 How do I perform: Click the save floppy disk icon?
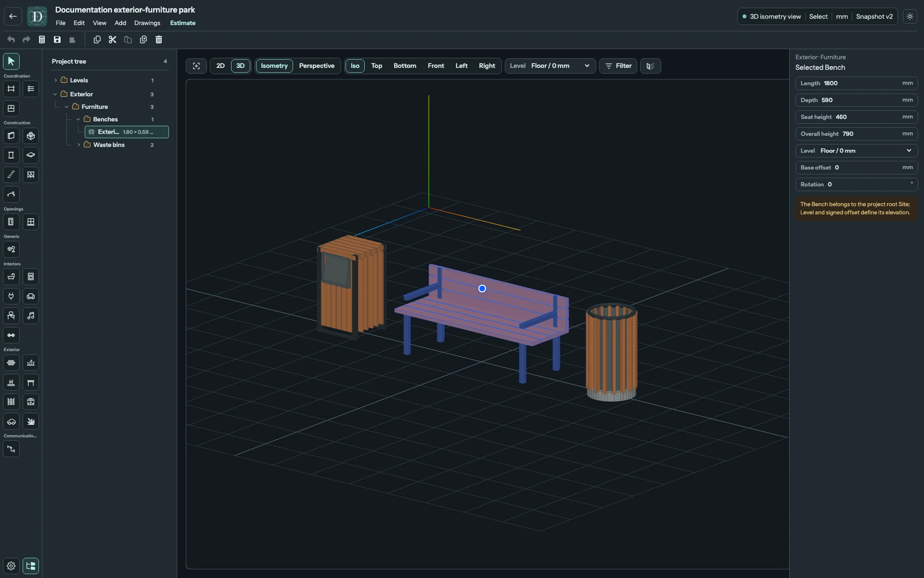click(x=57, y=39)
